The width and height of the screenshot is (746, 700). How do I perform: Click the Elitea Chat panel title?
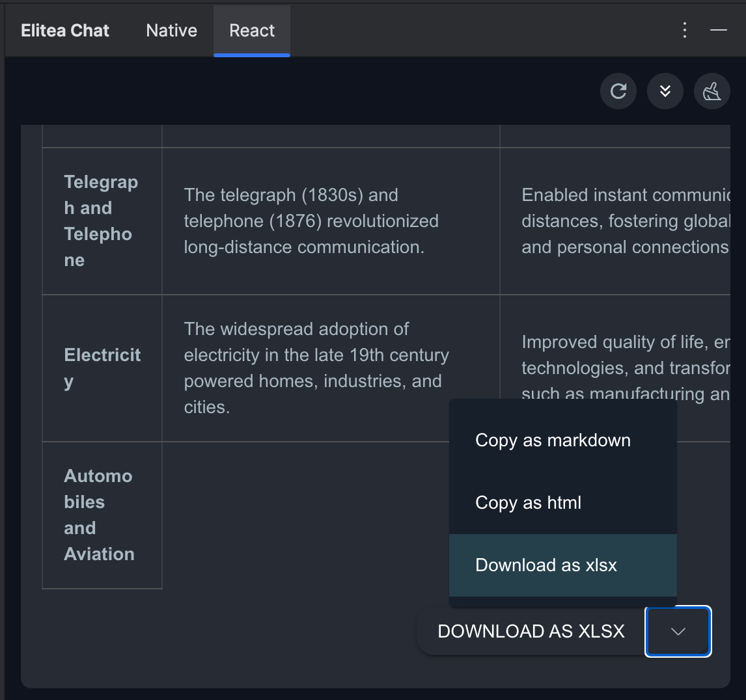click(65, 31)
